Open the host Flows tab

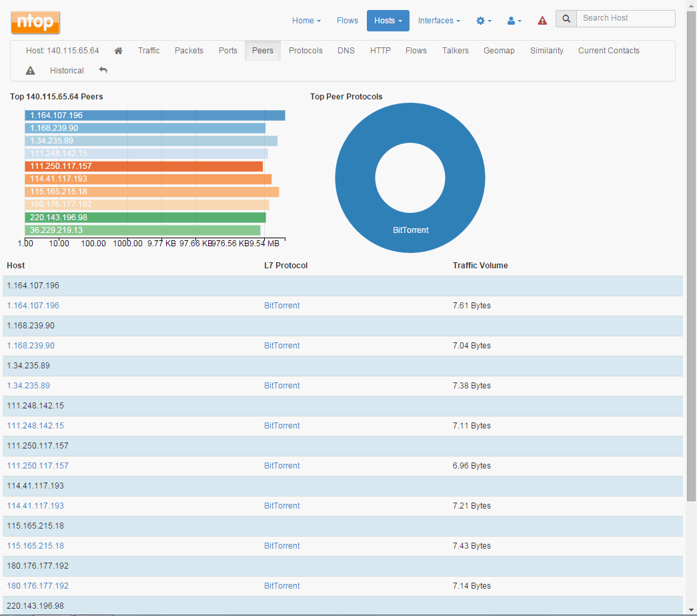(x=416, y=51)
